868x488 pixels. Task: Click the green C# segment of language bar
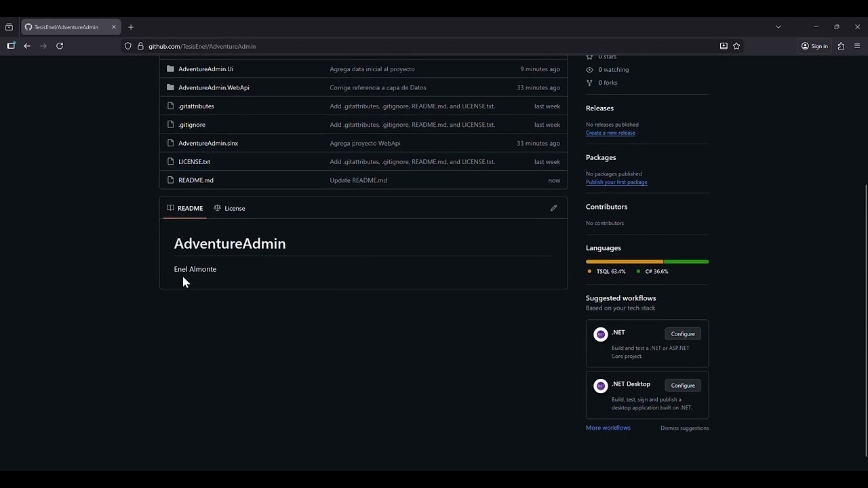coord(686,262)
